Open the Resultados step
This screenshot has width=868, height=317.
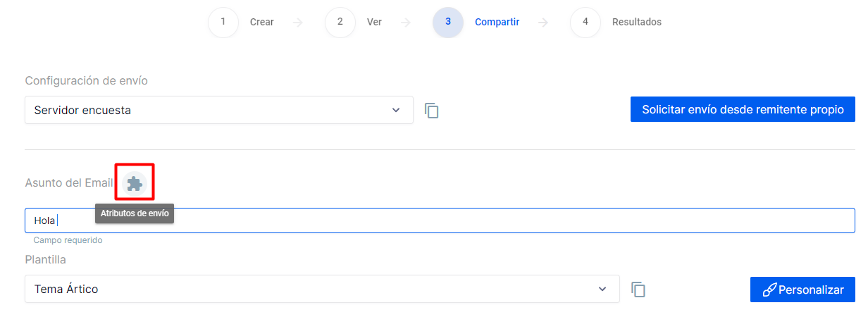click(x=637, y=22)
